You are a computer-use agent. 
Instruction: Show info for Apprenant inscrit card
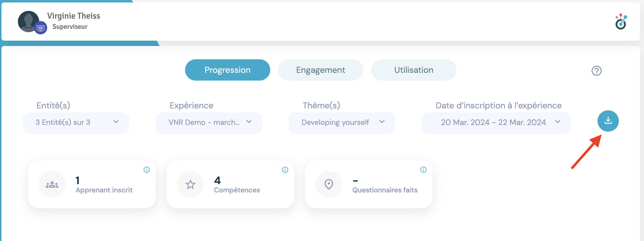click(x=147, y=170)
